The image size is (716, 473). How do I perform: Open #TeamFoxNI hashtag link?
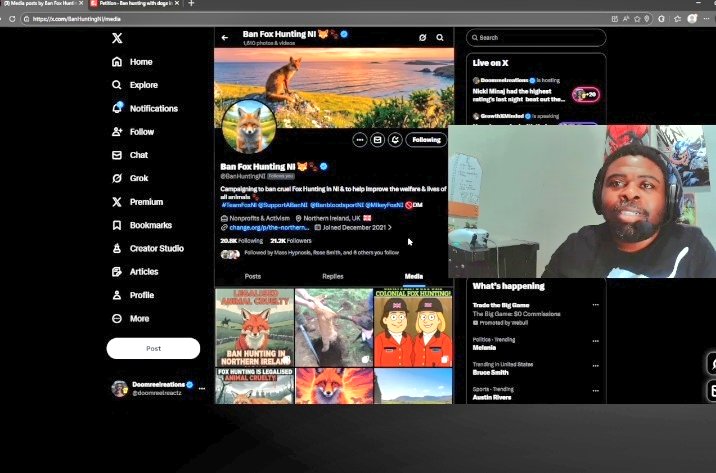click(x=239, y=205)
